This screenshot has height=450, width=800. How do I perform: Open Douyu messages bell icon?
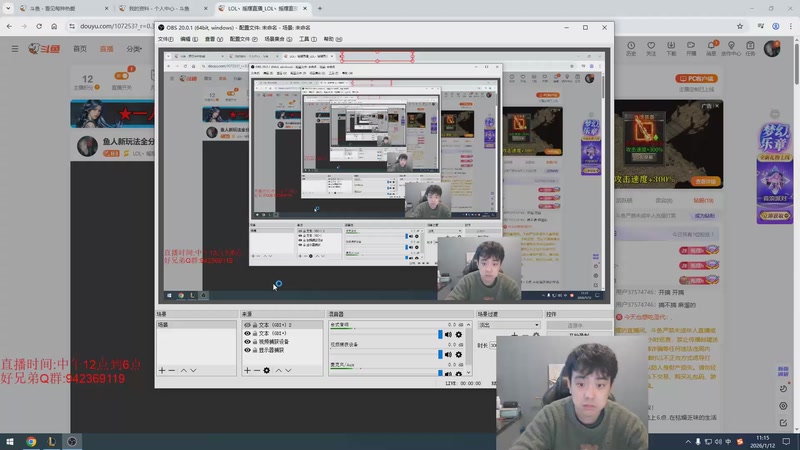(x=711, y=48)
